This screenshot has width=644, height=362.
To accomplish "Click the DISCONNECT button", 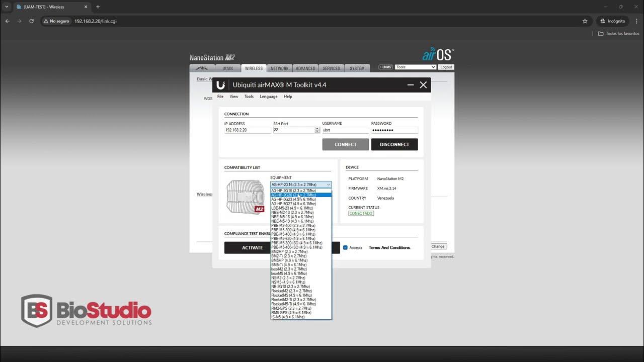I will tap(394, 144).
